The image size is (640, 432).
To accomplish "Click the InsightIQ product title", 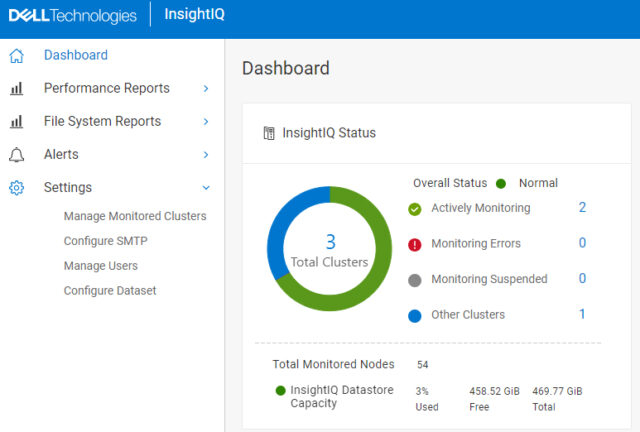I will point(194,14).
